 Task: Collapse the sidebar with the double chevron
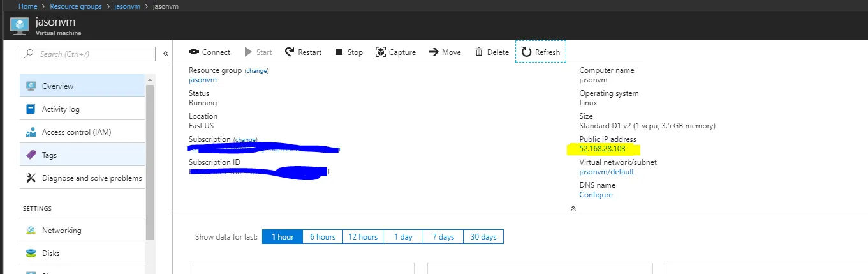(x=166, y=54)
